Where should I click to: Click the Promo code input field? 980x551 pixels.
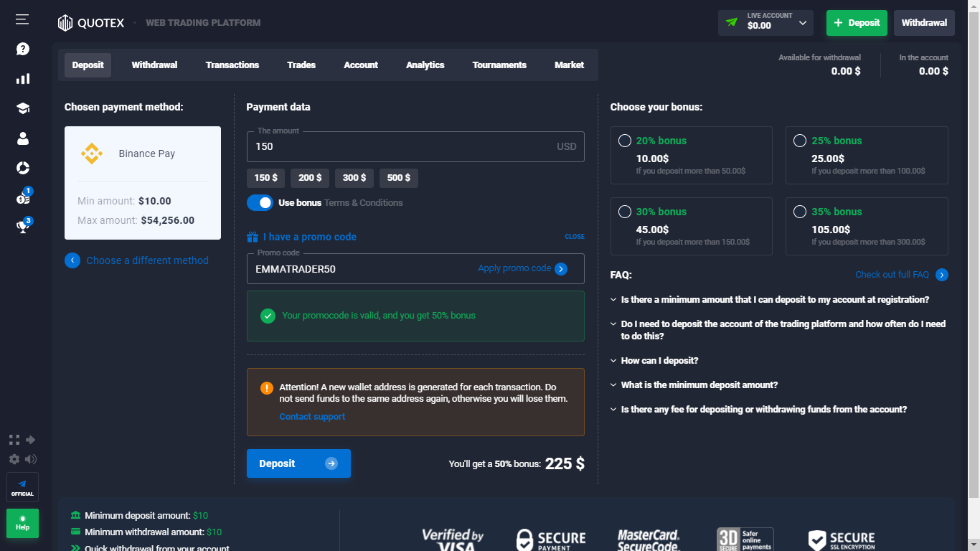pyautogui.click(x=415, y=269)
